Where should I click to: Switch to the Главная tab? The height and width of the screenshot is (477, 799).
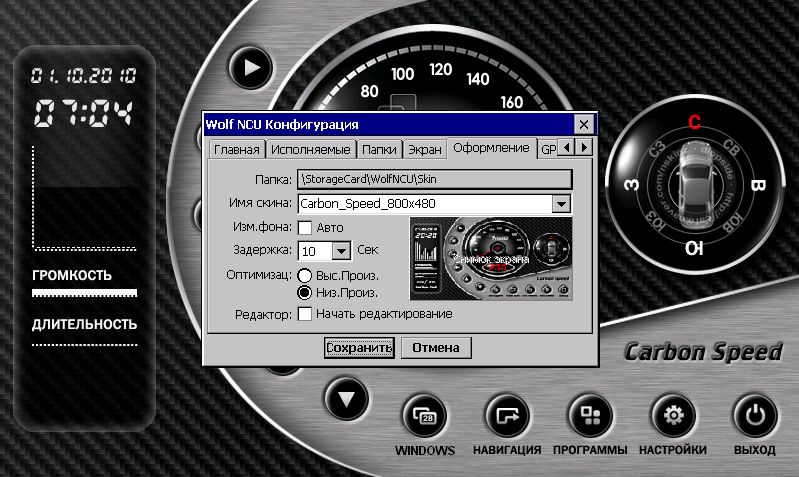[x=235, y=149]
